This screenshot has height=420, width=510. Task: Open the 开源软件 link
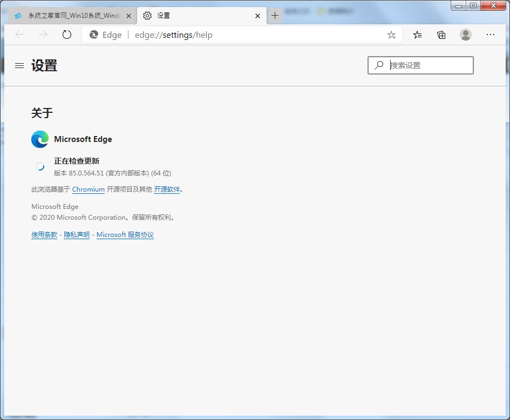click(x=167, y=189)
